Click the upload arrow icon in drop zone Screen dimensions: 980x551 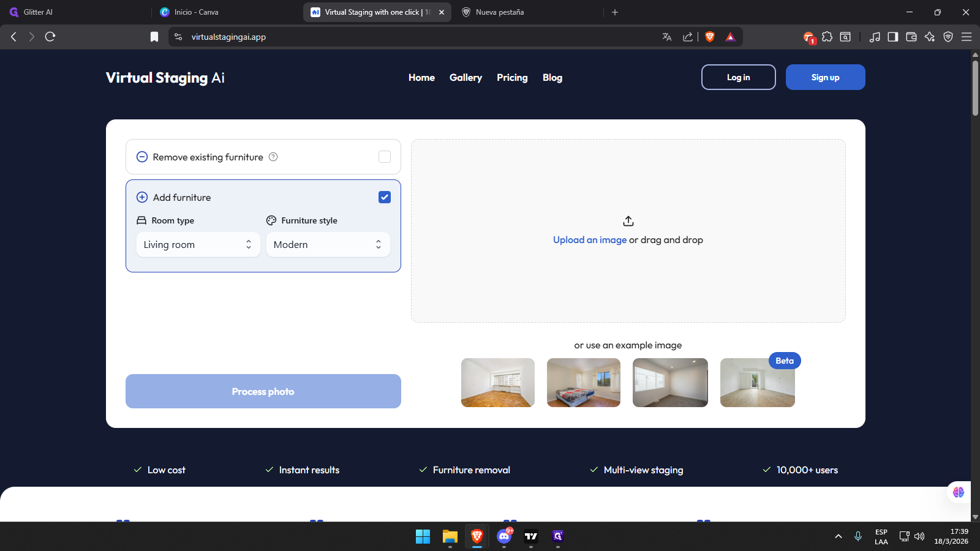click(628, 221)
